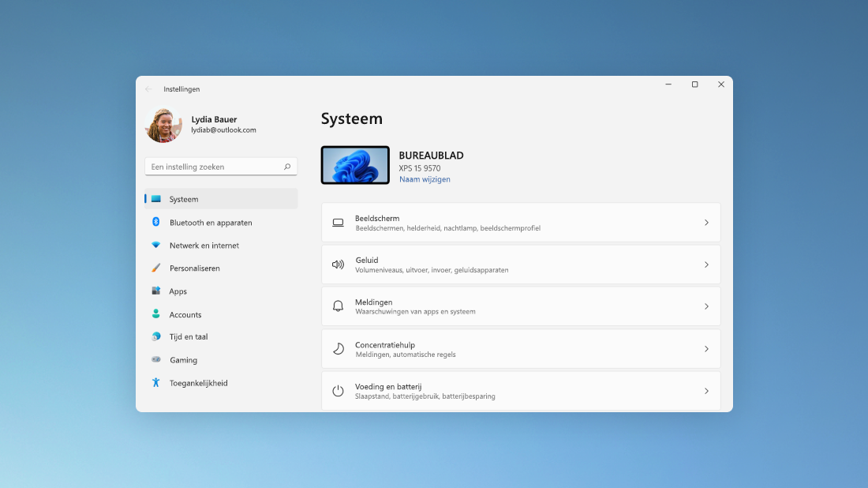This screenshot has width=868, height=488.
Task: Open the Gaming controller icon
Action: [158, 359]
